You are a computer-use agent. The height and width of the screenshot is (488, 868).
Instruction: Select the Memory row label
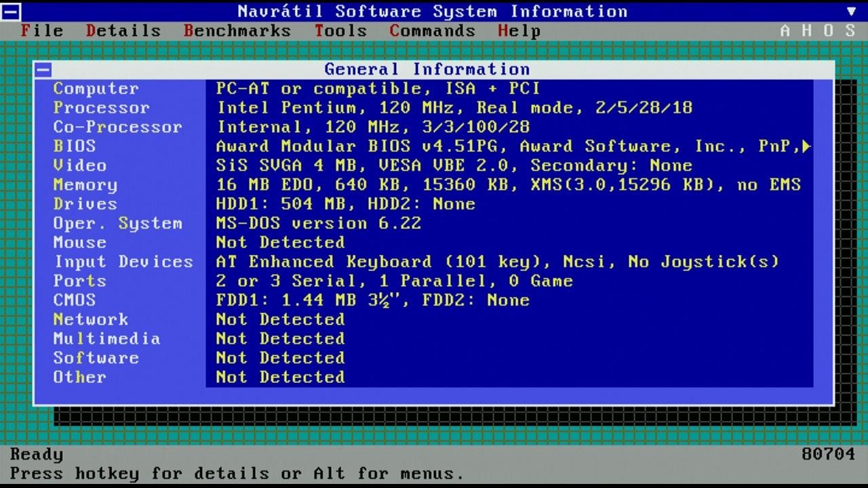(85, 184)
